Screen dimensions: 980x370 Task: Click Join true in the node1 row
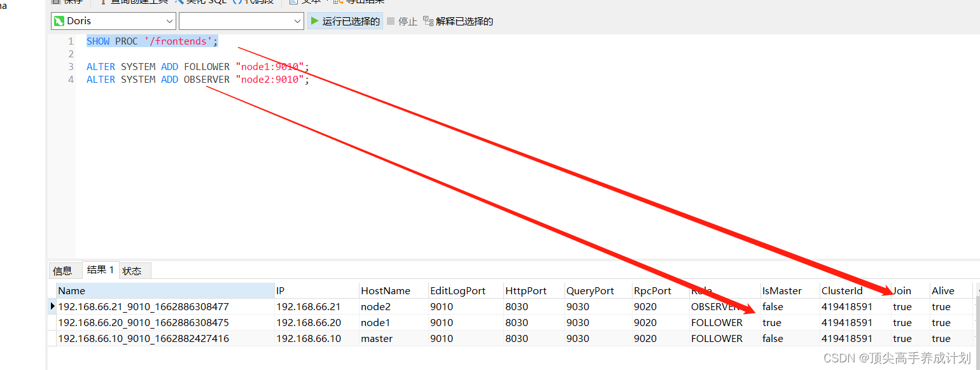pos(911,322)
